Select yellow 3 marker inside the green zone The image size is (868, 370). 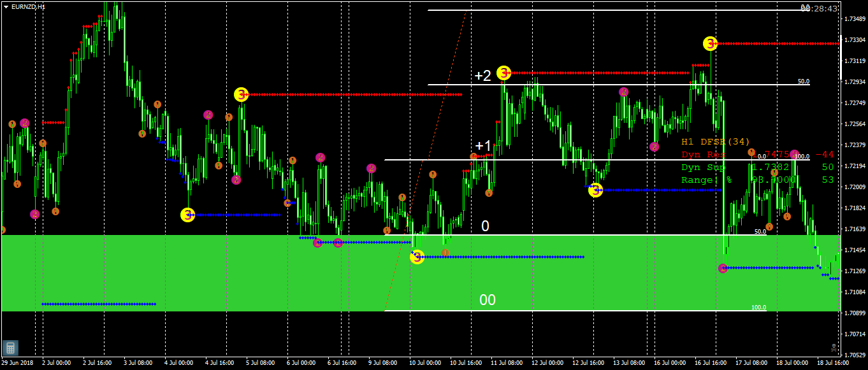417,257
